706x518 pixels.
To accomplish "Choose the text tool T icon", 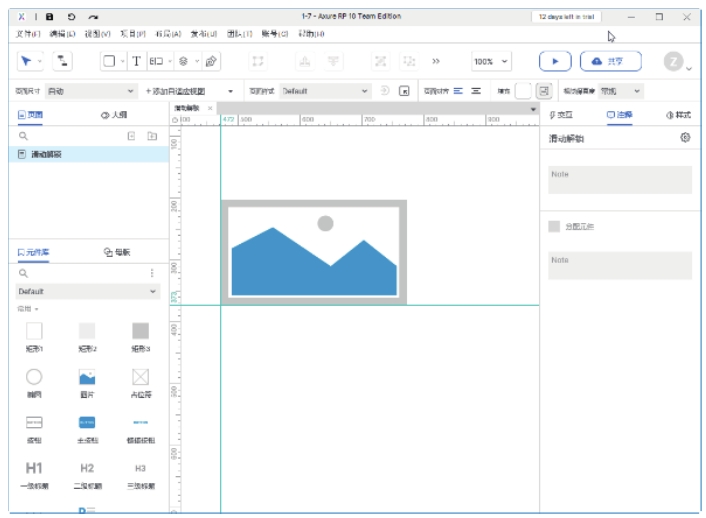I will coord(136,61).
